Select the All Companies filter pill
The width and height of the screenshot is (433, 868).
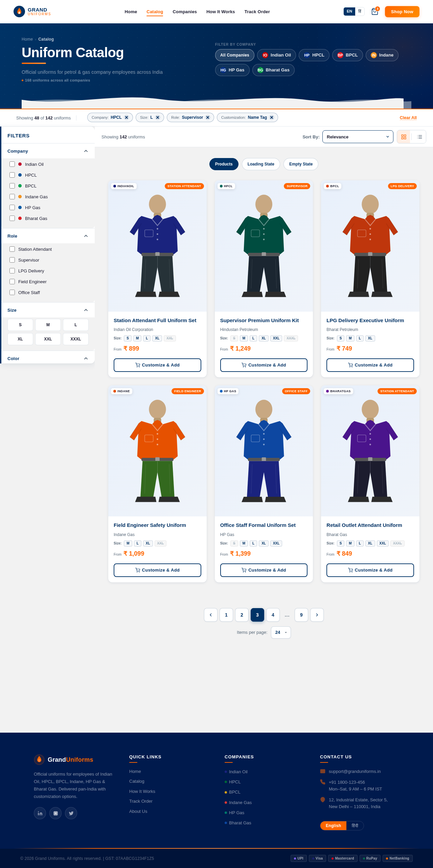[235, 55]
